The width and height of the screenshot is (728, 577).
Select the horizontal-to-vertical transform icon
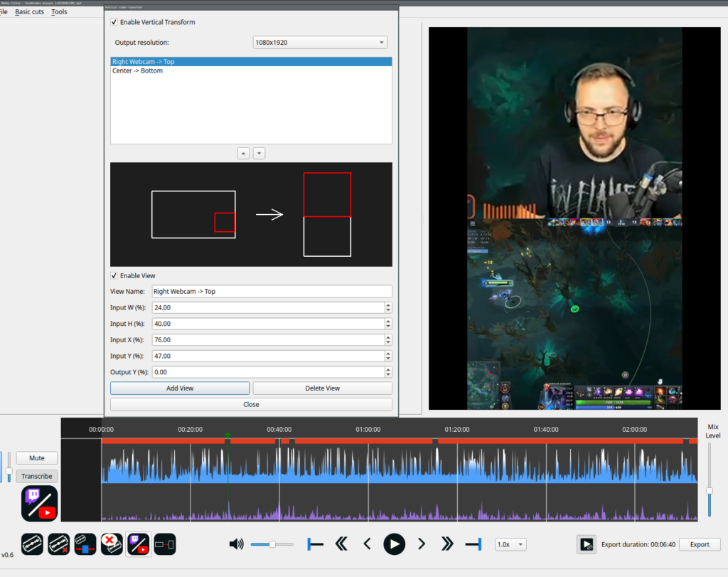tap(164, 544)
